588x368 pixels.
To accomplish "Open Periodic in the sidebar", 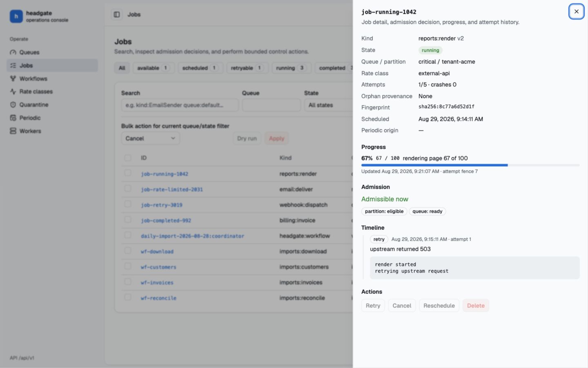I will click(x=52, y=118).
